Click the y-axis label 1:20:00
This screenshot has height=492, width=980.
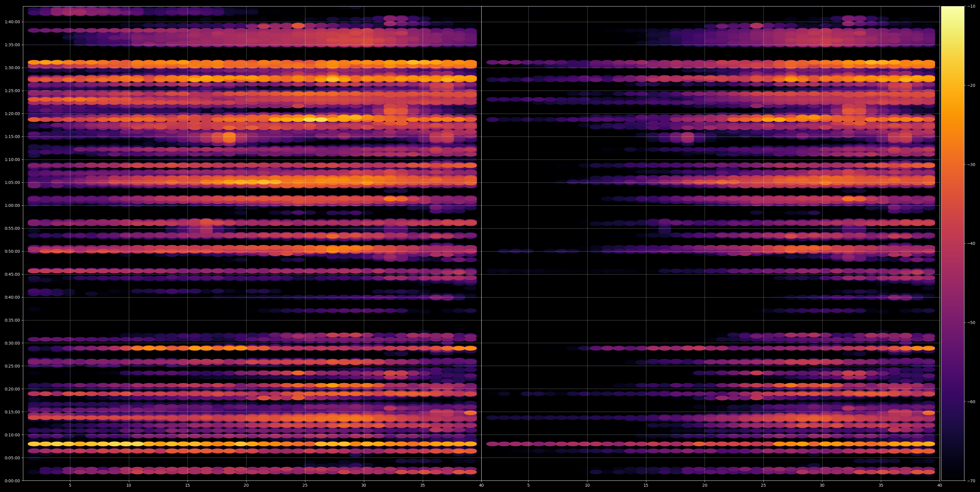(12, 113)
